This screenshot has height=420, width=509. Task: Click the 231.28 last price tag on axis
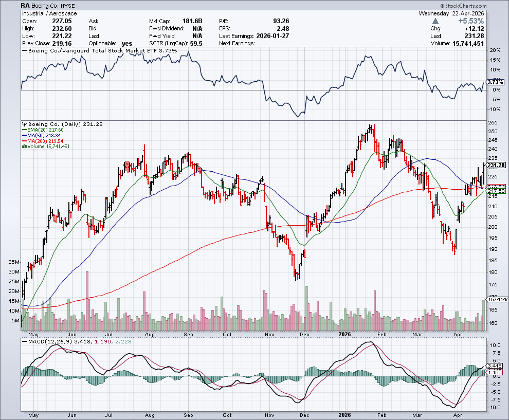497,165
